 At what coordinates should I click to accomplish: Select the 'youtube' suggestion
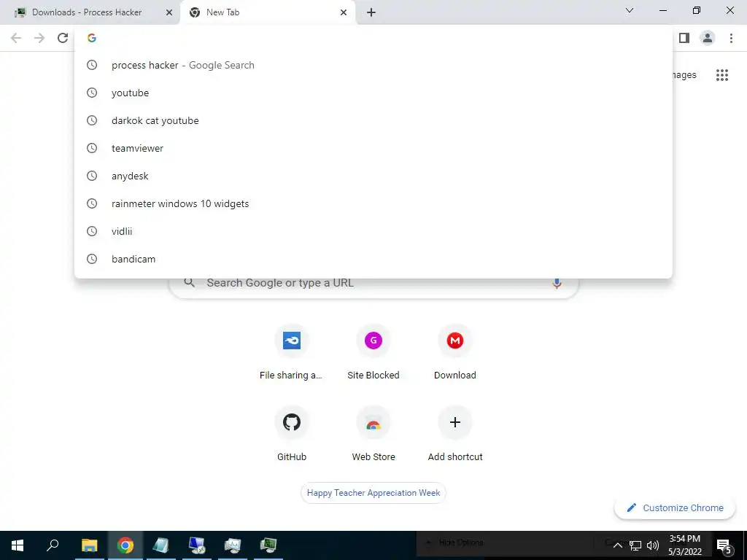point(373,93)
